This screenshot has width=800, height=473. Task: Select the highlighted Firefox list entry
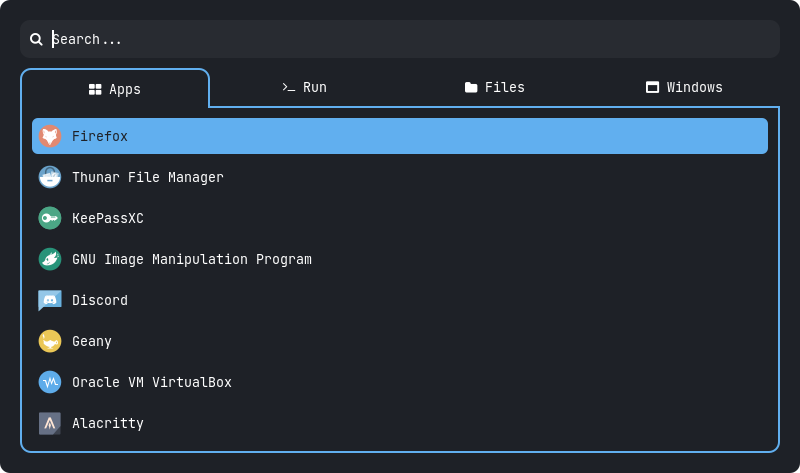tap(400, 136)
